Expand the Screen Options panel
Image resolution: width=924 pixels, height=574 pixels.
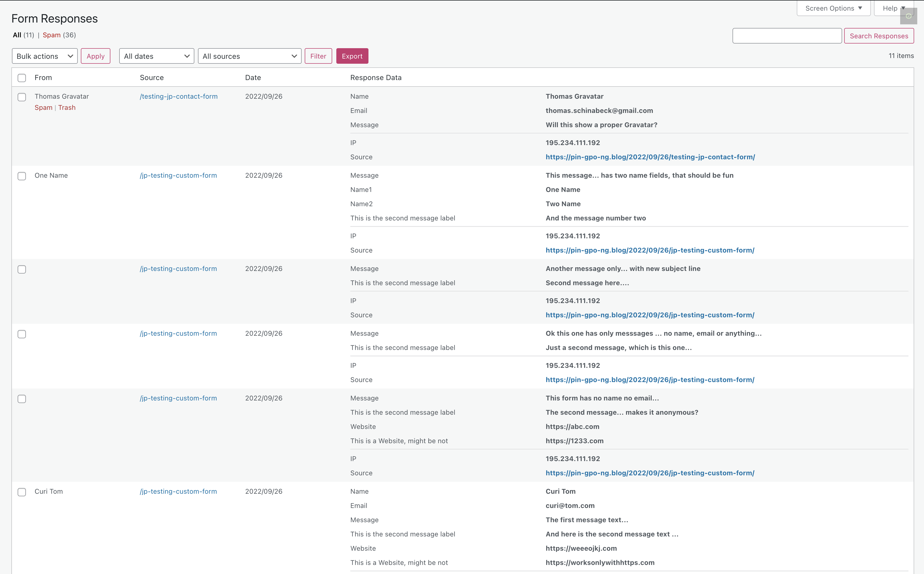833,8
